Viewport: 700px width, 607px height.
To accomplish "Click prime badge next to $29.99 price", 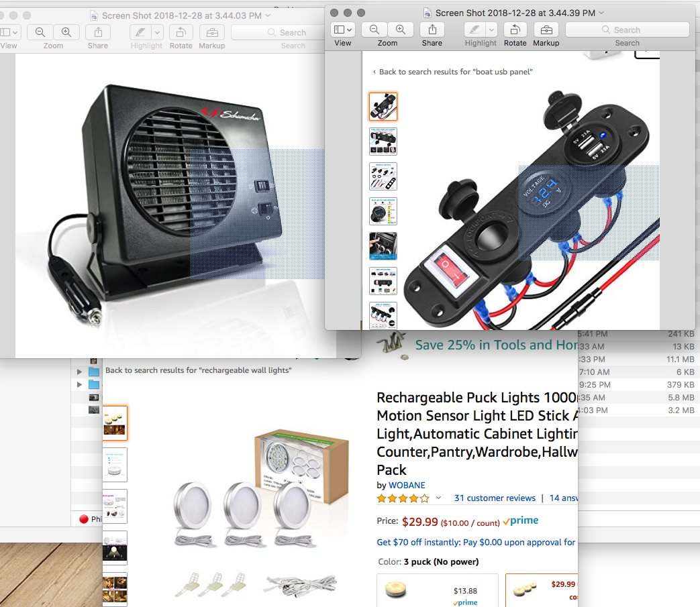I will 521,520.
